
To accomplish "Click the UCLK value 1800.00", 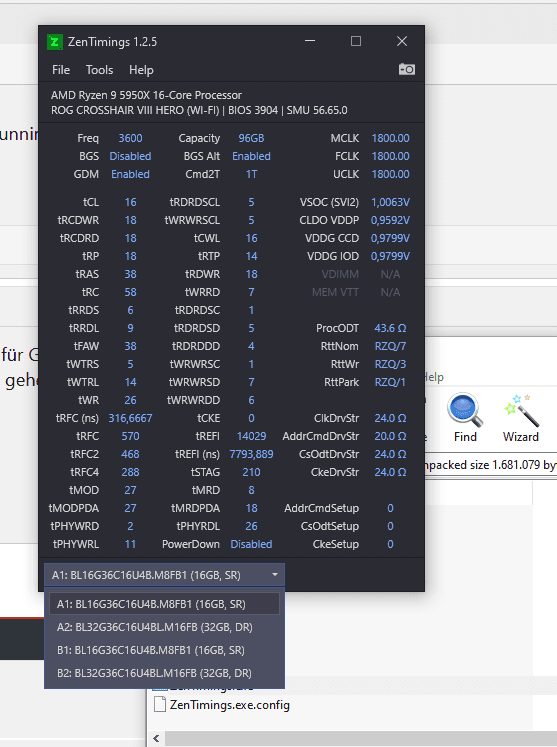I will tap(390, 174).
